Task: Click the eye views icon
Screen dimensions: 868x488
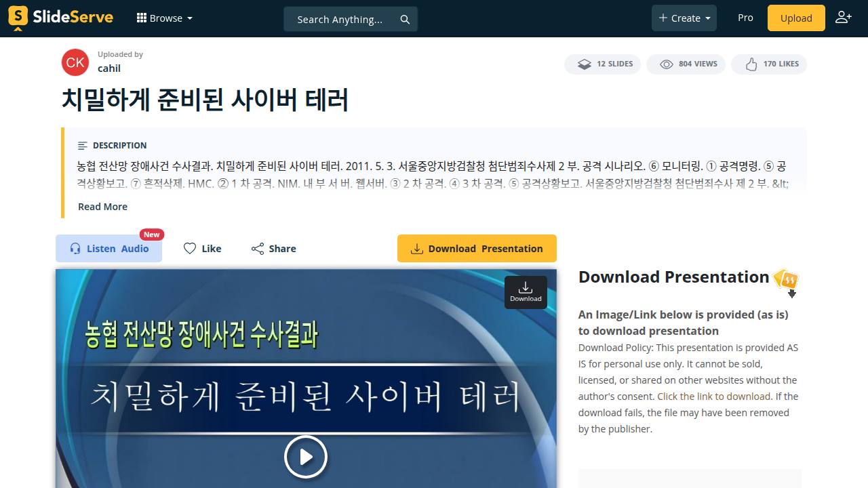Action: [x=667, y=64]
